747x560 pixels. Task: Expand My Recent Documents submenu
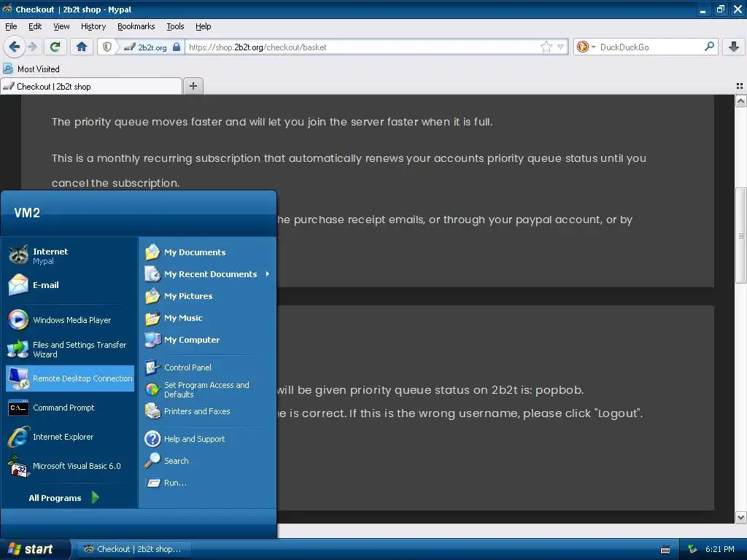point(207,274)
